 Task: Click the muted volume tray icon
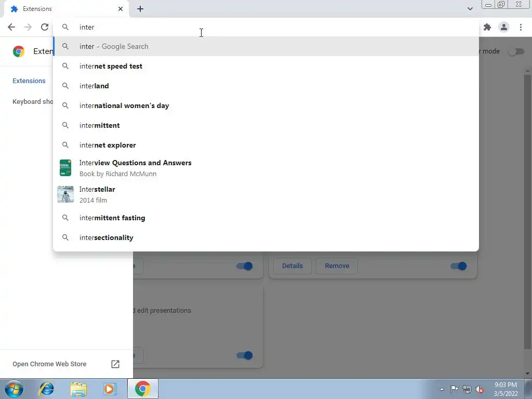point(480,390)
